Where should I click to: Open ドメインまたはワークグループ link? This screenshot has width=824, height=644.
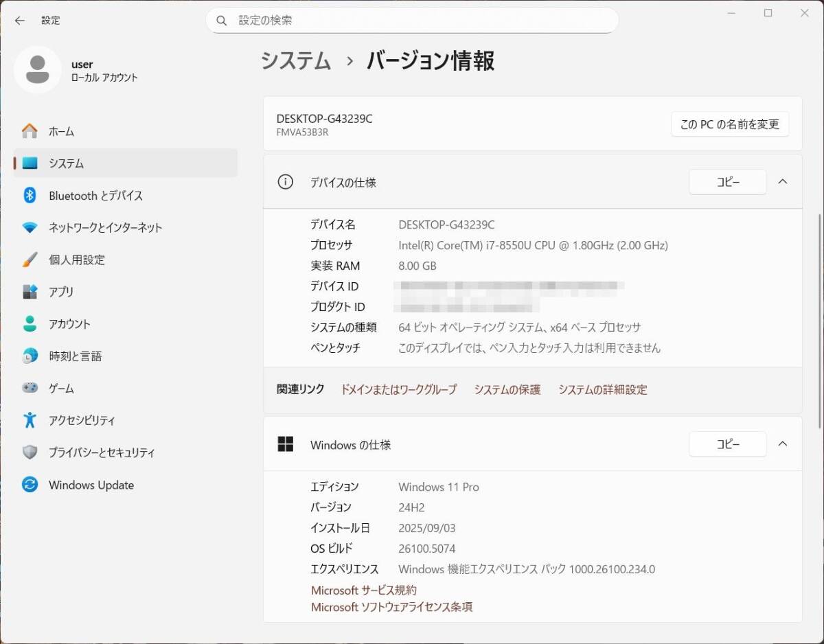399,389
